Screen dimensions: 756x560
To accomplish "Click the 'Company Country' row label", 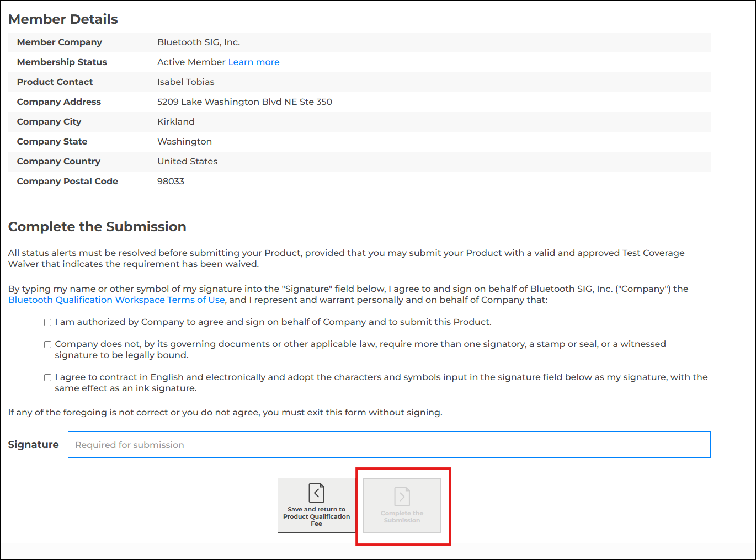I will (58, 162).
